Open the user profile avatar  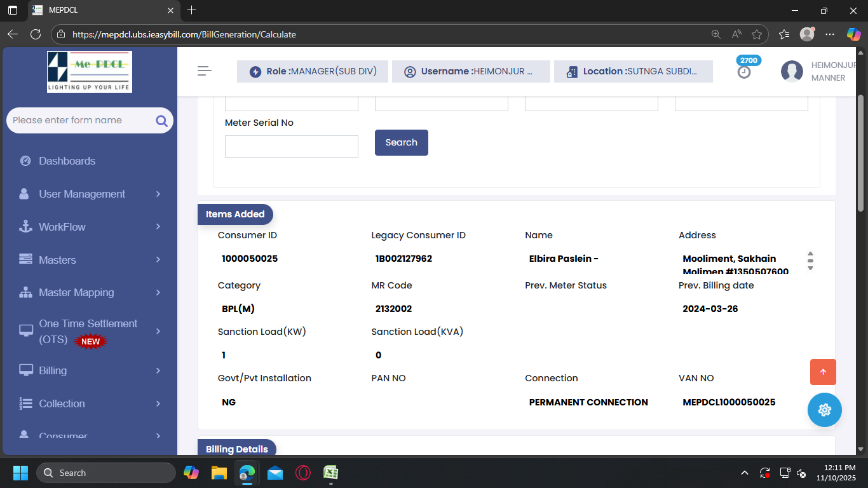tap(792, 71)
